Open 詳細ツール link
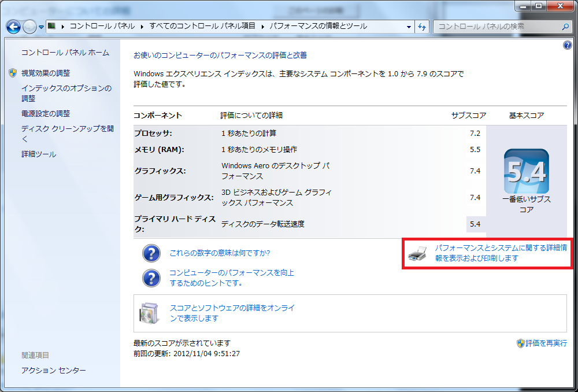 [x=39, y=154]
